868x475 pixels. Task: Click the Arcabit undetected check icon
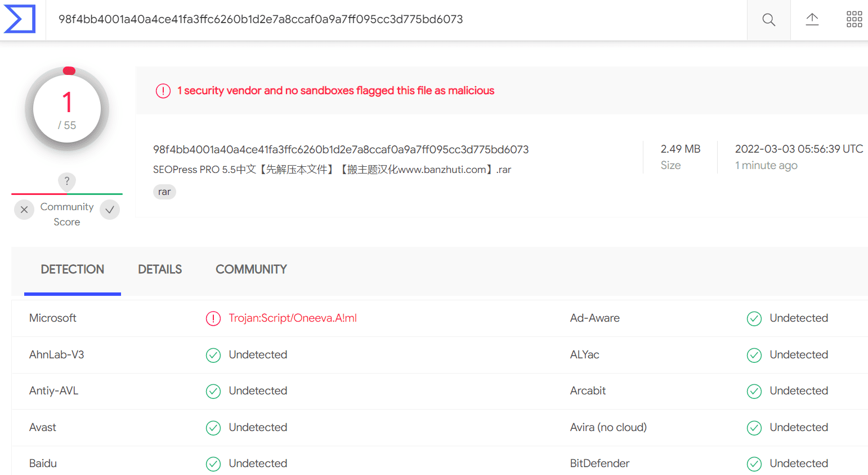tap(754, 392)
